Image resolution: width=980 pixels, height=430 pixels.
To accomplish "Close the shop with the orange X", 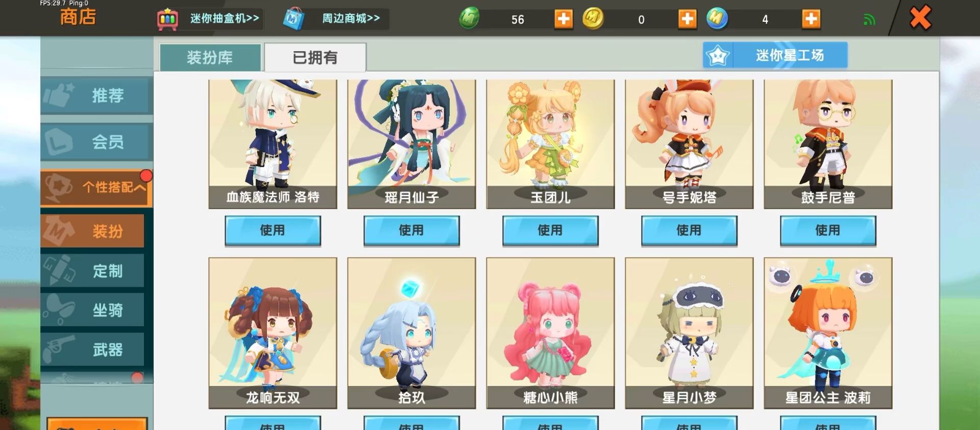I will 920,18.
